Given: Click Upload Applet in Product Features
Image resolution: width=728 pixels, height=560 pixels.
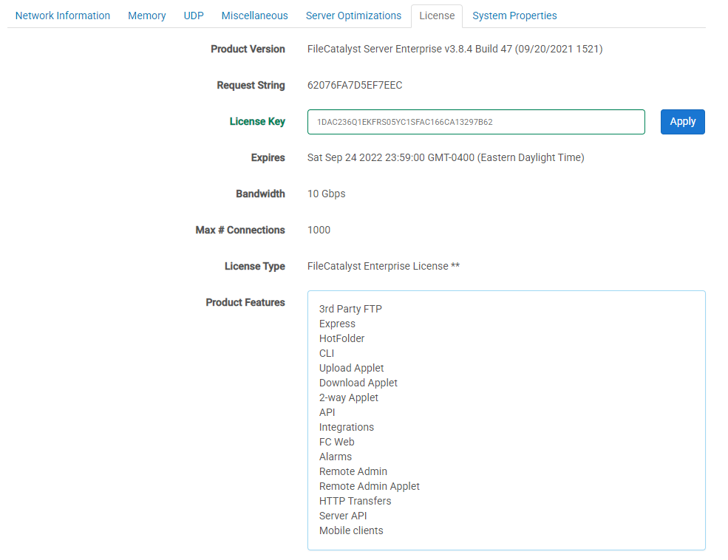Looking at the screenshot, I should point(352,369).
